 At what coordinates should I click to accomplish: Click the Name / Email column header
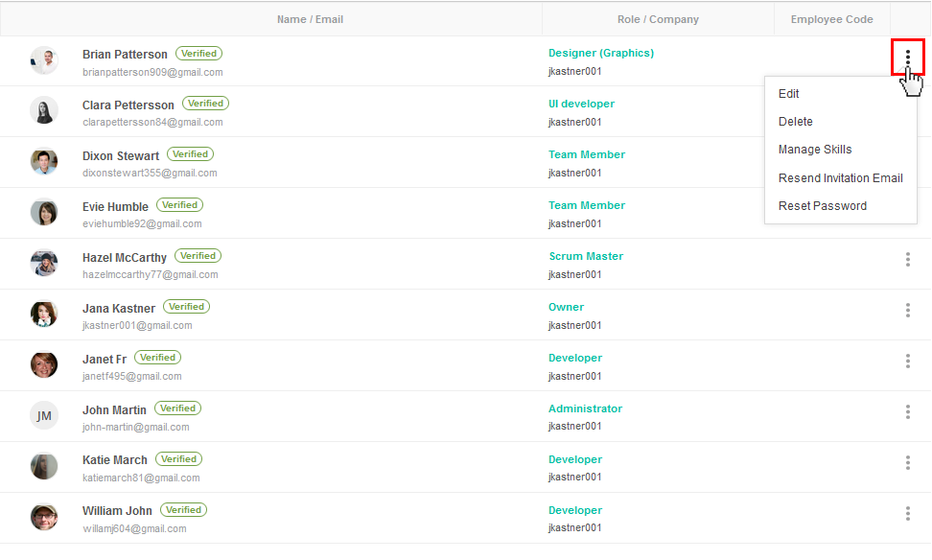[310, 19]
